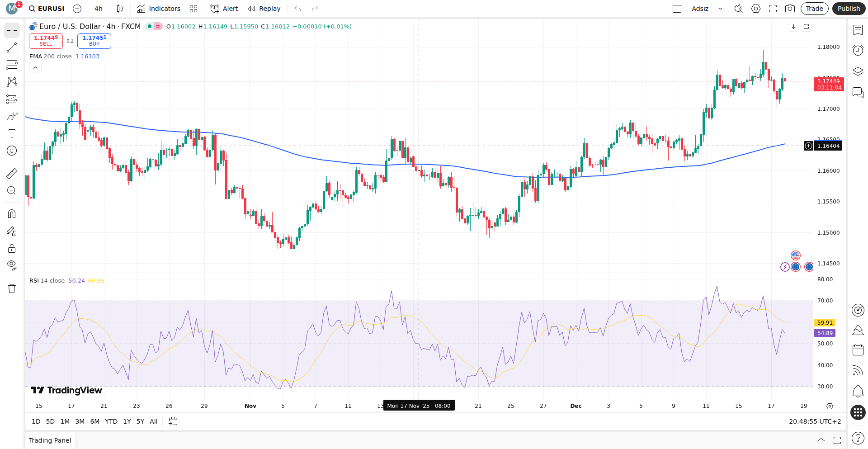The image size is (868, 449).
Task: Remove all drawings using the trash icon
Action: coord(11,288)
